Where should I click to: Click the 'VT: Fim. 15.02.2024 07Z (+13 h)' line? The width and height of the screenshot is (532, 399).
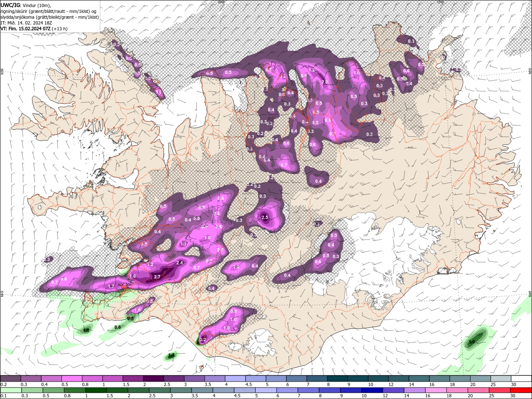[34, 29]
